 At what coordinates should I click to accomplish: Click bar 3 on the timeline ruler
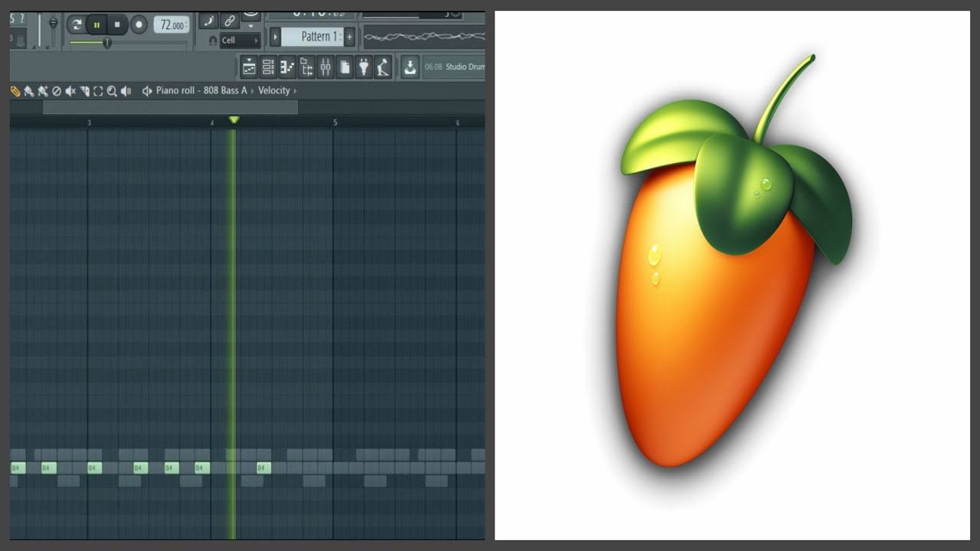point(89,122)
